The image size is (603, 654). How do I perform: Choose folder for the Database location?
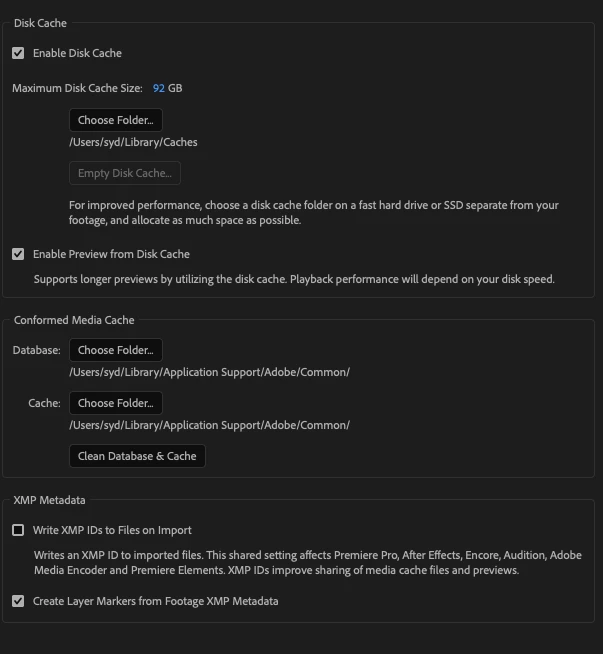(x=116, y=350)
